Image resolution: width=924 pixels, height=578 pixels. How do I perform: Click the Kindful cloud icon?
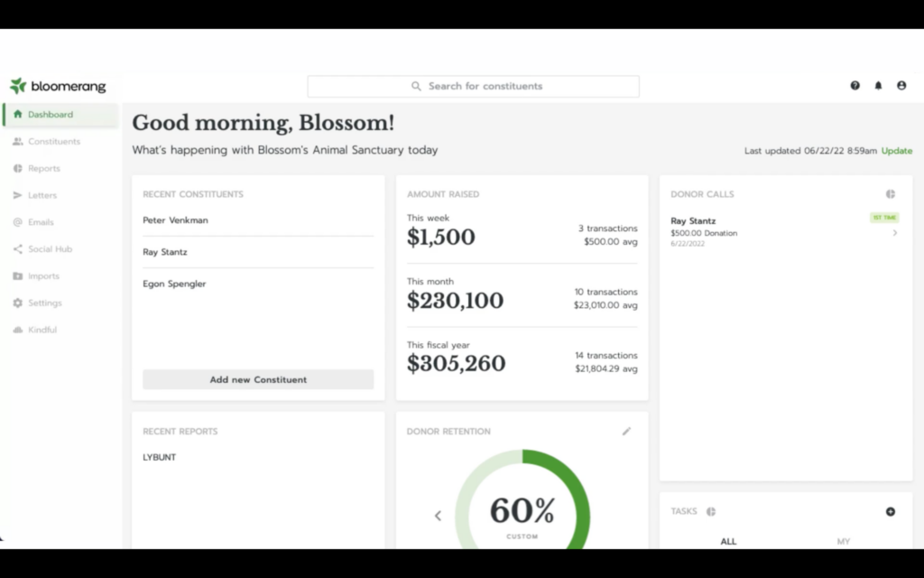point(18,330)
